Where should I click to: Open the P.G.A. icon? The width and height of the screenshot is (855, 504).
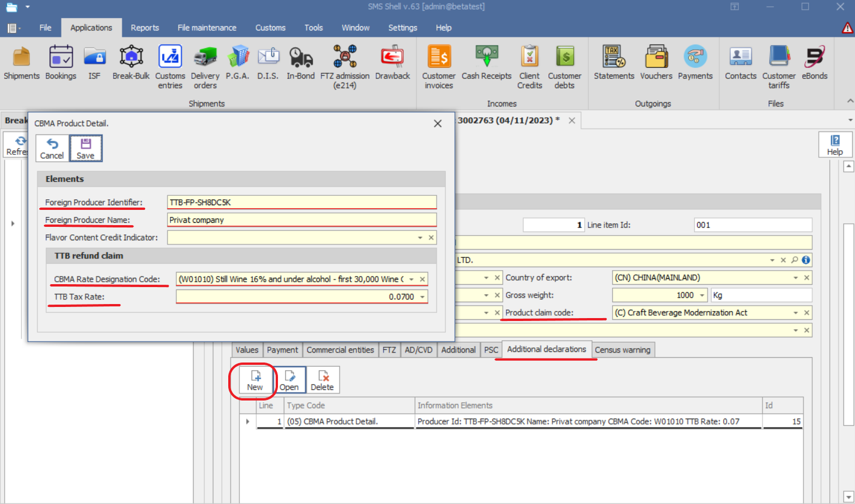click(x=238, y=63)
